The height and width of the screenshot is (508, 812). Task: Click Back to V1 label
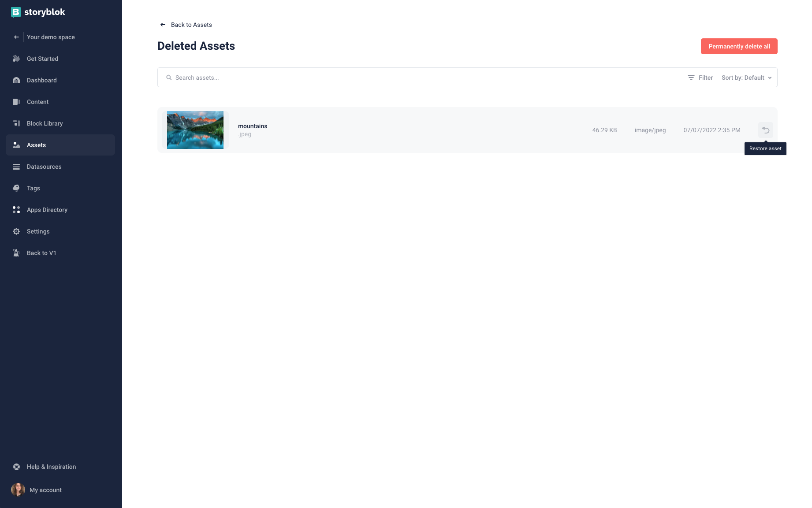pyautogui.click(x=41, y=253)
